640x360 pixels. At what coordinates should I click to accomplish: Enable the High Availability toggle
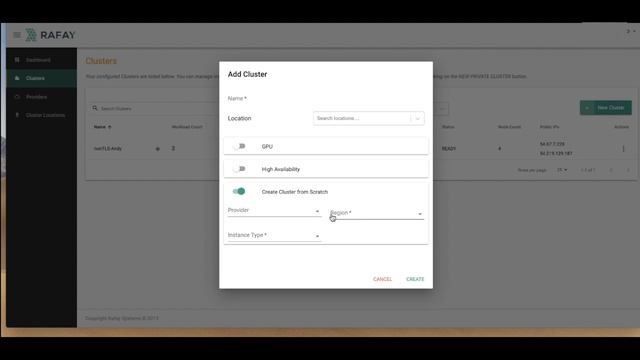coord(239,169)
